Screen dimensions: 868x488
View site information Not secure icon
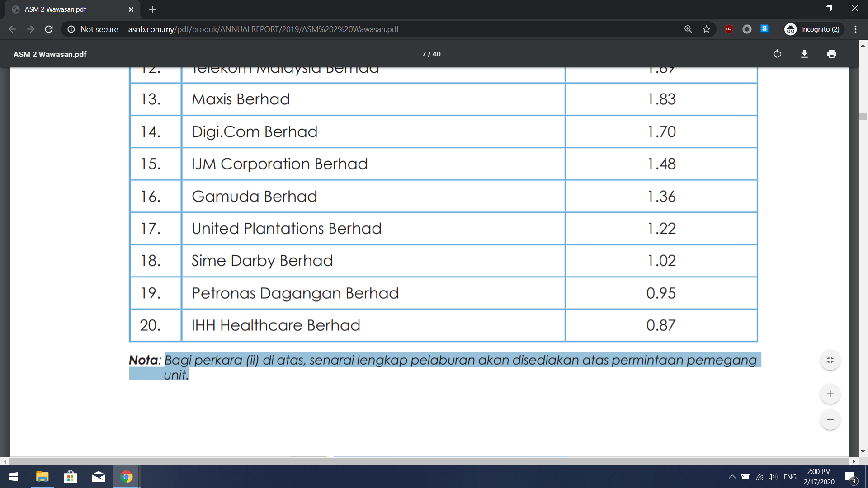pos(71,29)
